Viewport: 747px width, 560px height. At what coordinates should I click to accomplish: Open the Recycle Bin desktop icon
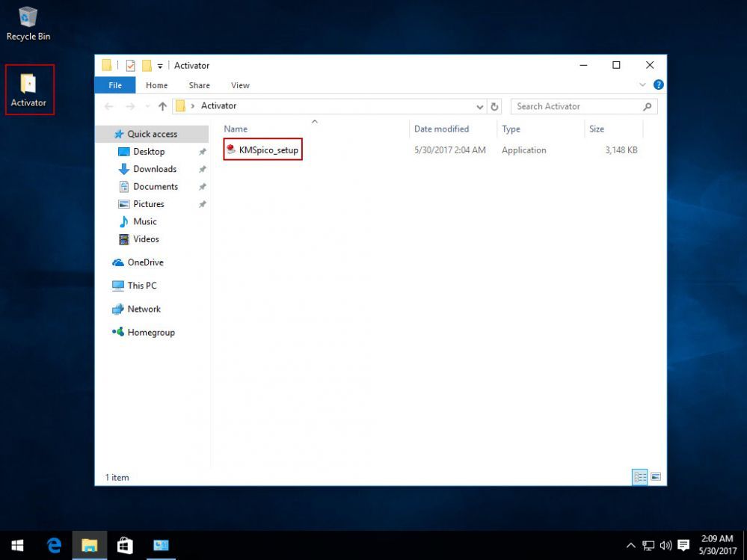pos(28,24)
